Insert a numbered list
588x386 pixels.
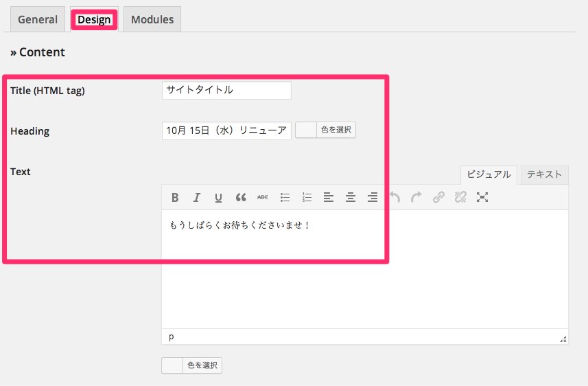(307, 198)
